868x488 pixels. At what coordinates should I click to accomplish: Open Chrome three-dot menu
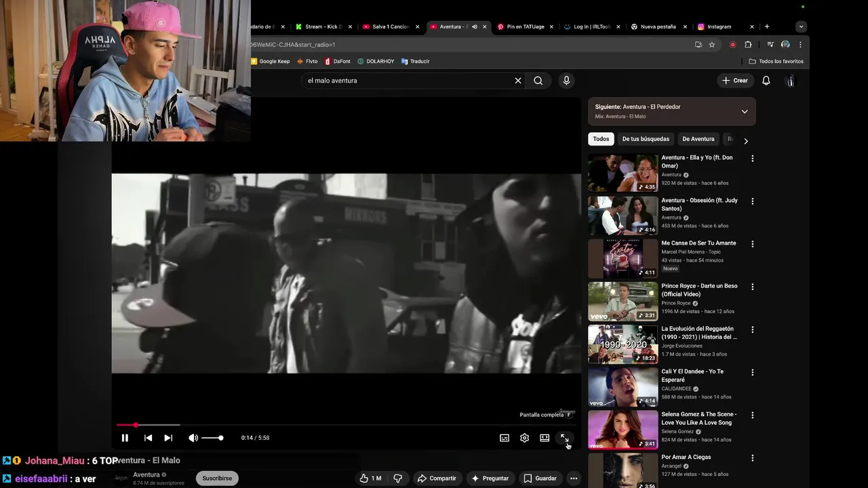pos(800,45)
